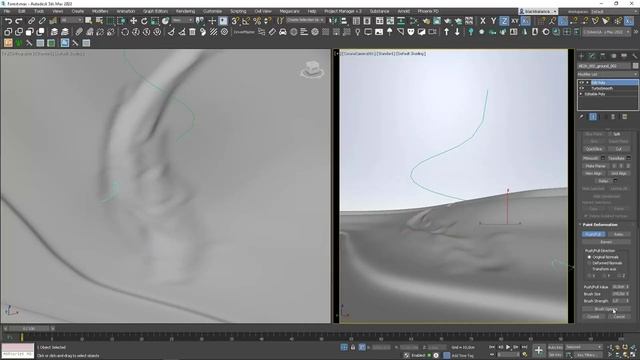Remove modifier from stack trash icon
Viewport: 640px width, 360px height.
613,117
